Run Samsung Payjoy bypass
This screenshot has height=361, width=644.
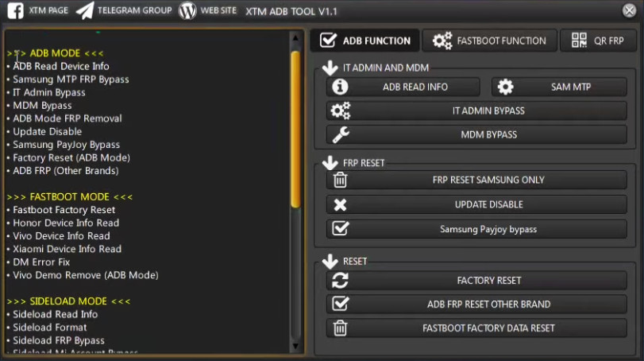[476, 229]
